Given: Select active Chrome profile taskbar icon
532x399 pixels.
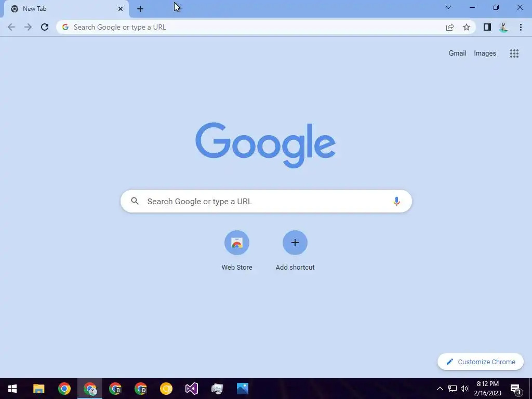Looking at the screenshot, I should (x=89, y=389).
